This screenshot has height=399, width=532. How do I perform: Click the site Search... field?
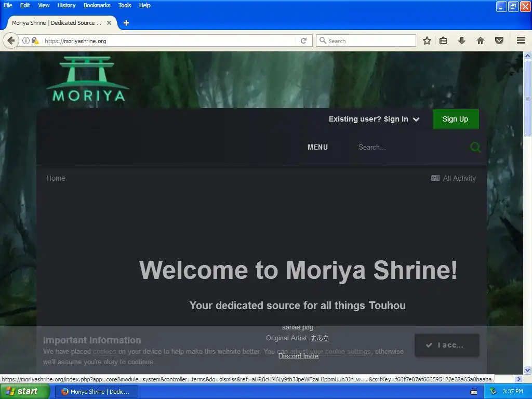coord(410,147)
